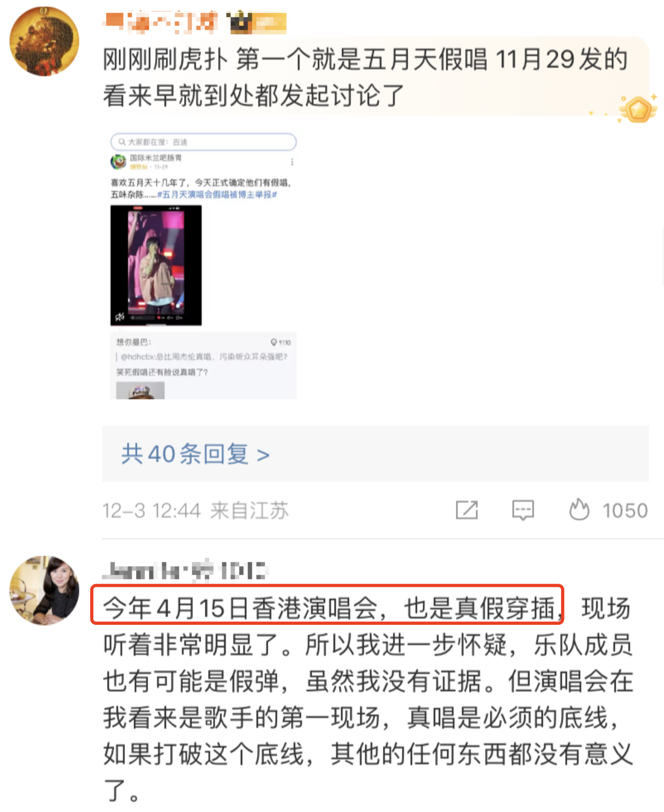The width and height of the screenshot is (664, 812).
Task: View the first commenter's round profile avatar
Action: point(45,41)
